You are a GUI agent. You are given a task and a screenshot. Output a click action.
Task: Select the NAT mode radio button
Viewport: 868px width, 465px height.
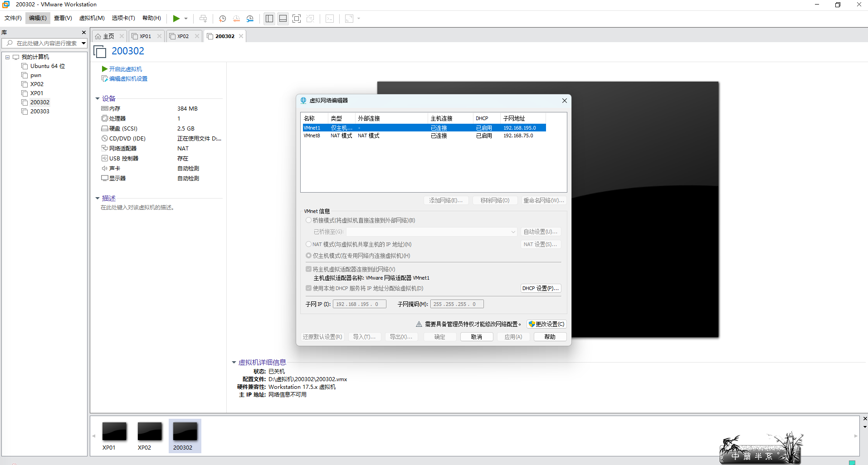308,244
